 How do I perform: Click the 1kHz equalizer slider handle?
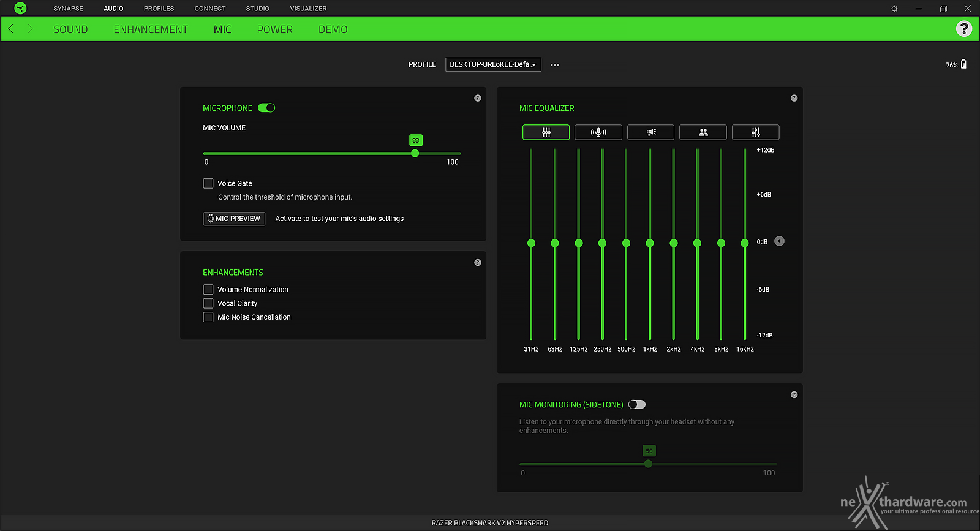click(x=650, y=243)
